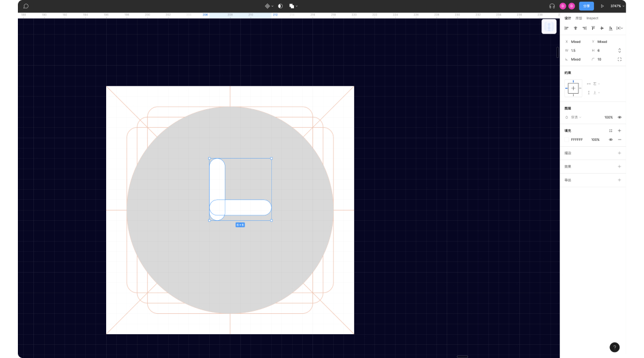Click the floating panel icon on canvas
This screenshot has width=644, height=358.
coord(549,27)
